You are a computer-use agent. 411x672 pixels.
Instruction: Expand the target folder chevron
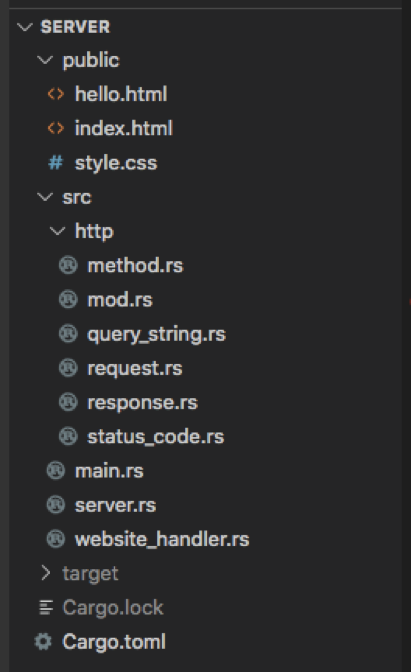pyautogui.click(x=45, y=573)
